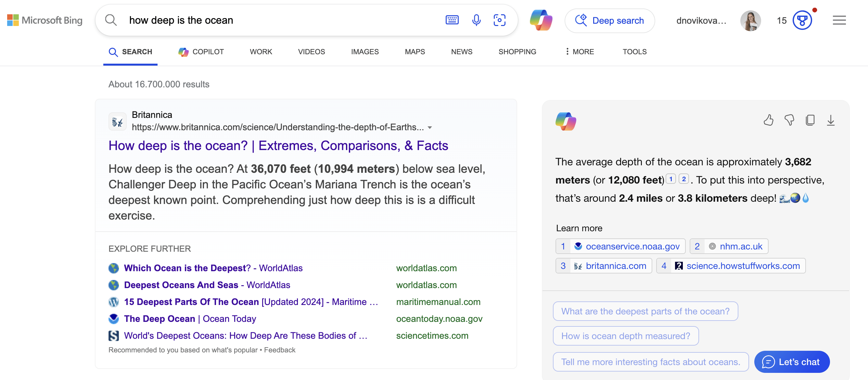Switch to the COPILOT tab
868x380 pixels.
click(x=201, y=52)
